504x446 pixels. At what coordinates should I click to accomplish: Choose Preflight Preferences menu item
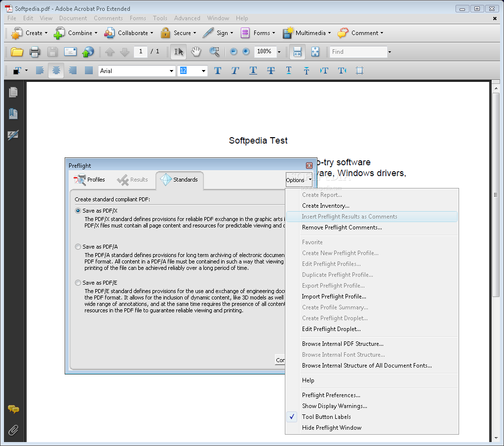click(372, 395)
